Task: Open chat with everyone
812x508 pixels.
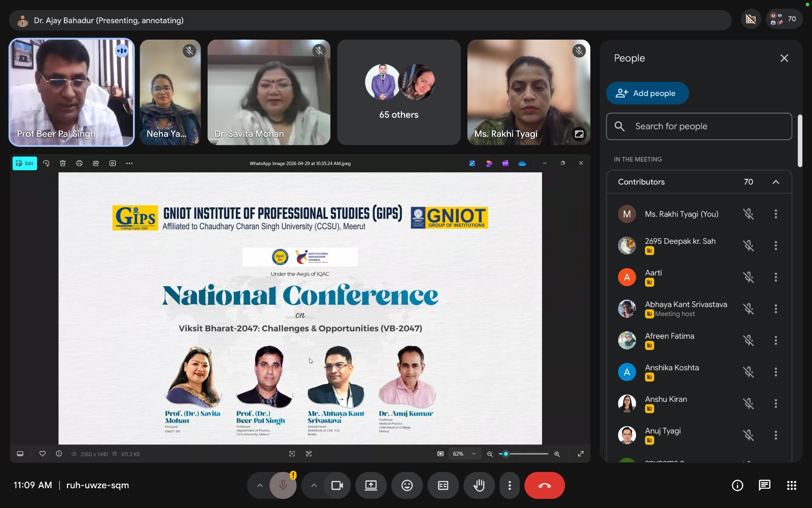Action: tap(764, 486)
